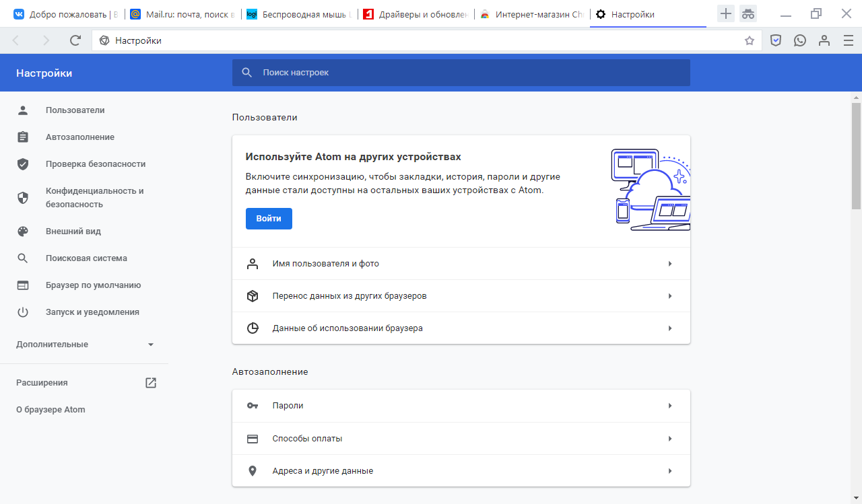Click the window icon for Браузер по умолчанию
Viewport: 862px width, 504px height.
[x=23, y=285]
